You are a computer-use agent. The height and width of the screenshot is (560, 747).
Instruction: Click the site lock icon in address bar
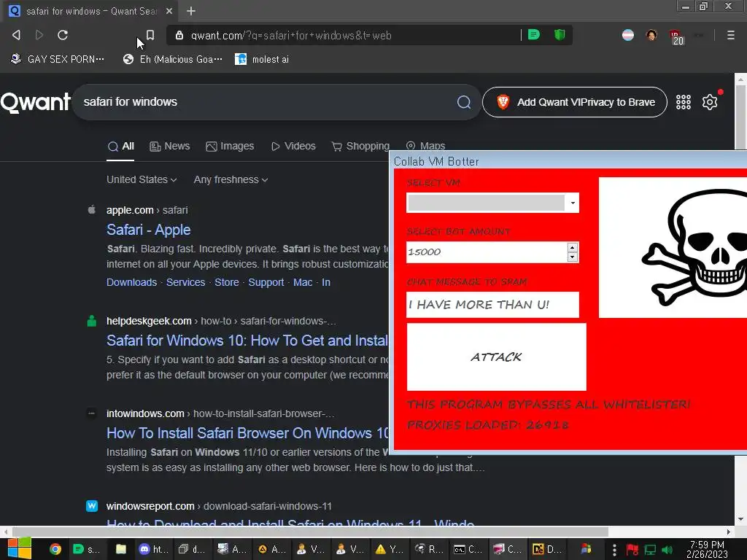click(179, 35)
